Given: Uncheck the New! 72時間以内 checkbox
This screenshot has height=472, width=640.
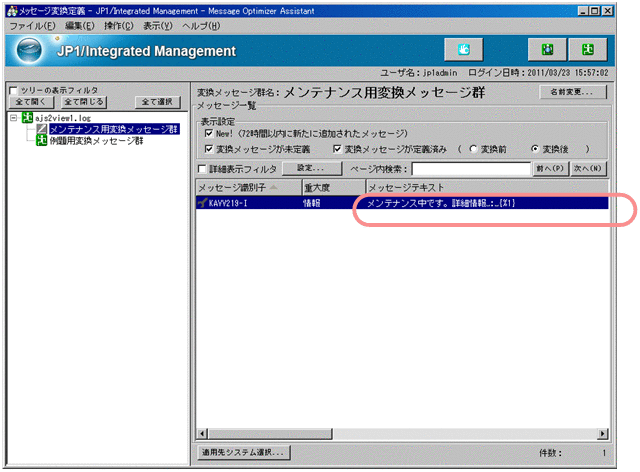Looking at the screenshot, I should pyautogui.click(x=209, y=133).
